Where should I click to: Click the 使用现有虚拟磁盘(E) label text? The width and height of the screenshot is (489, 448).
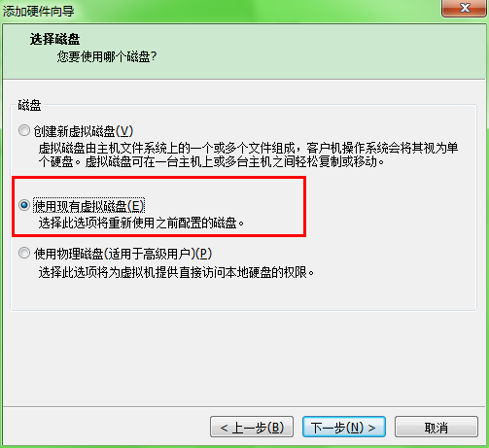pos(88,206)
